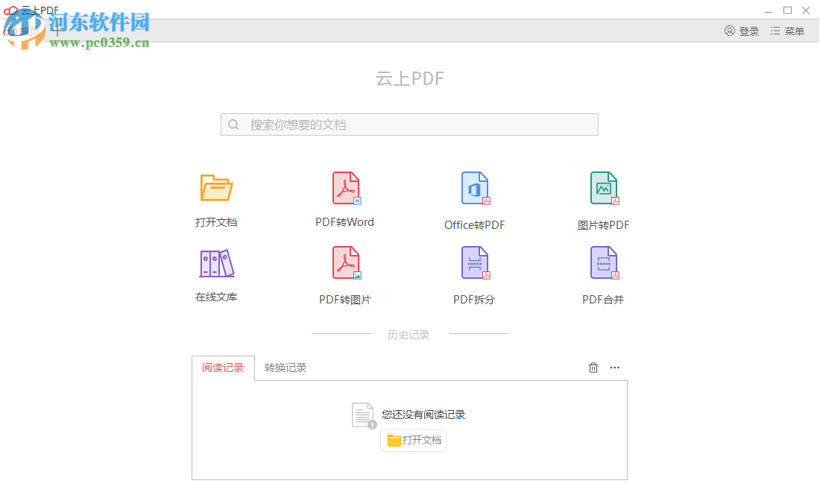The image size is (820, 504).
Task: Click the 打开文档 folder icon
Action: [216, 187]
